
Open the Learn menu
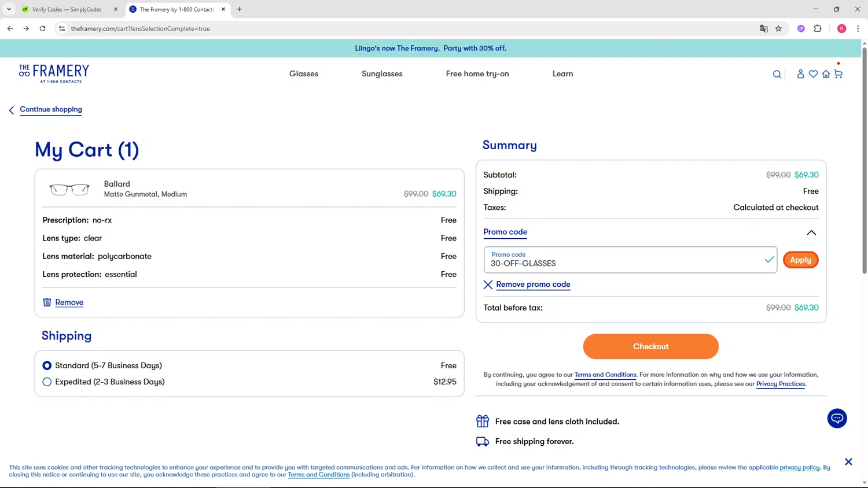562,73
